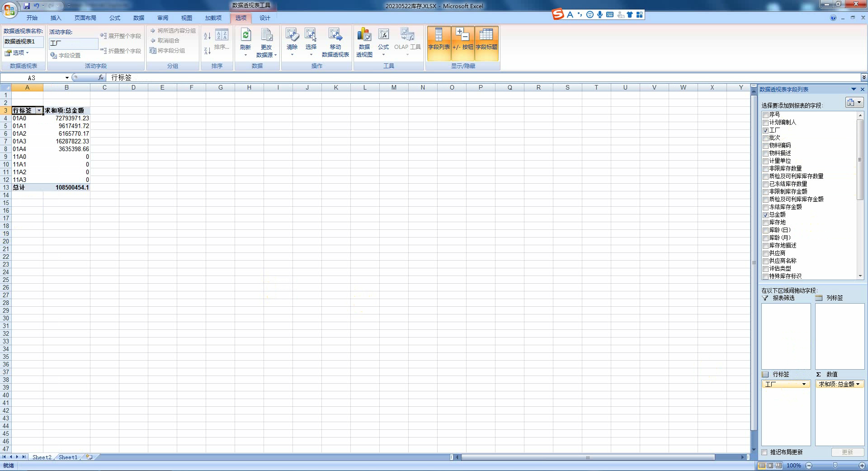The width and height of the screenshot is (868, 471).
Task: Check the 批次 field checkbox
Action: (766, 138)
